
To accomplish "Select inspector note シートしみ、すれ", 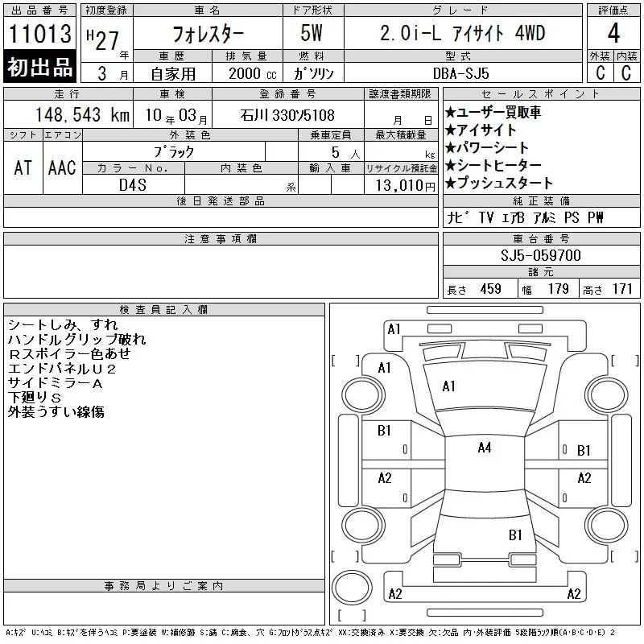I will (x=63, y=325).
